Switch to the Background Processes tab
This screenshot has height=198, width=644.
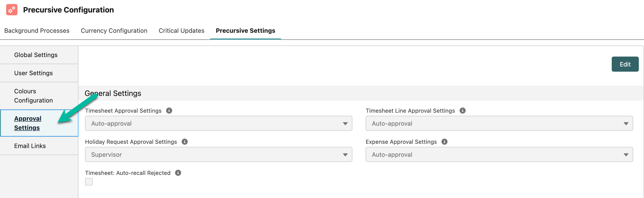(37, 31)
